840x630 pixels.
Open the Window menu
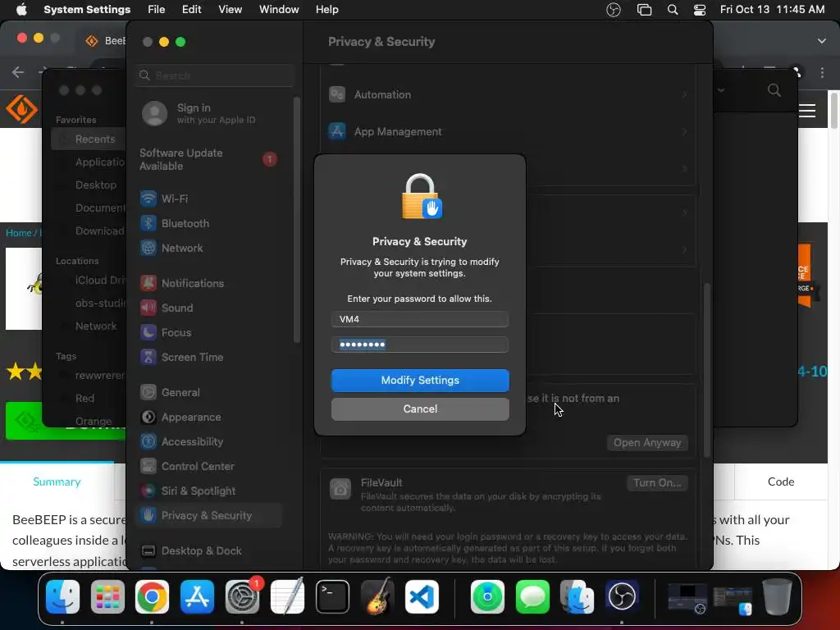279,10
